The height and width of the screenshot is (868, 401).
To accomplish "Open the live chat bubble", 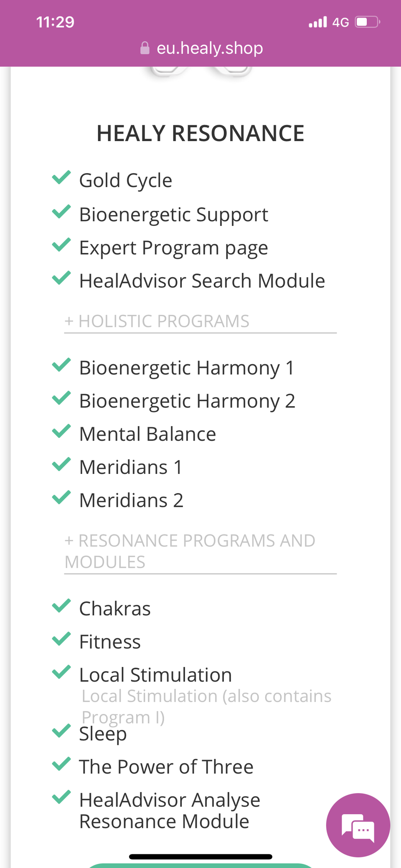I will tap(358, 825).
